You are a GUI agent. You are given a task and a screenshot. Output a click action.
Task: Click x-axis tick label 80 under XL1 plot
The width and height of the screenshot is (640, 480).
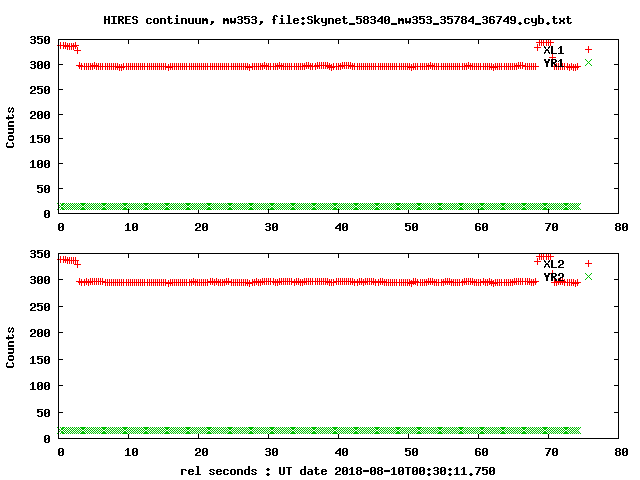[621, 227]
